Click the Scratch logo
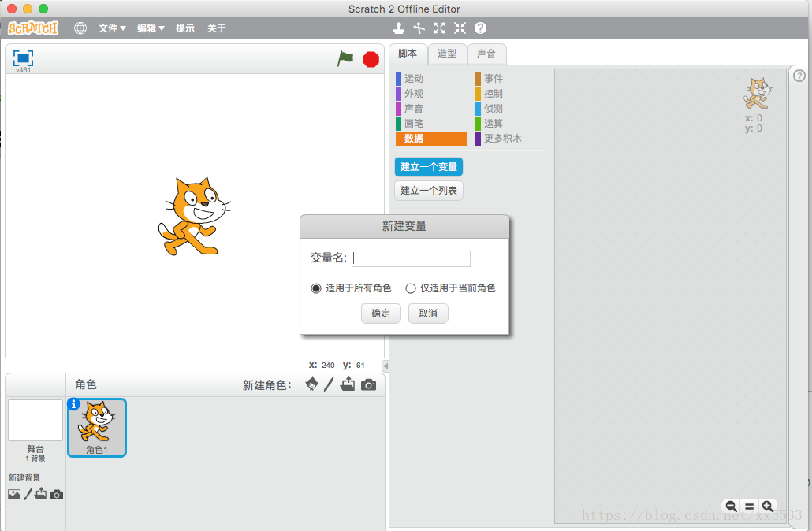 click(x=33, y=28)
